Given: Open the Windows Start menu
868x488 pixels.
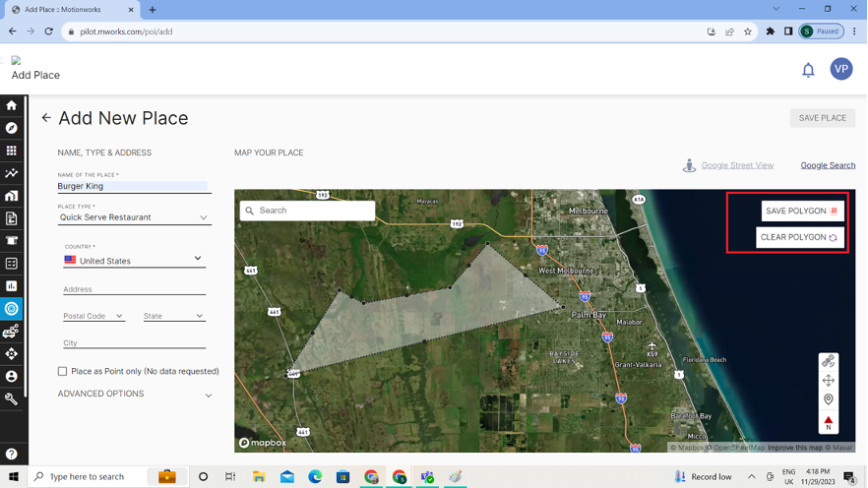Looking at the screenshot, I should point(14,476).
